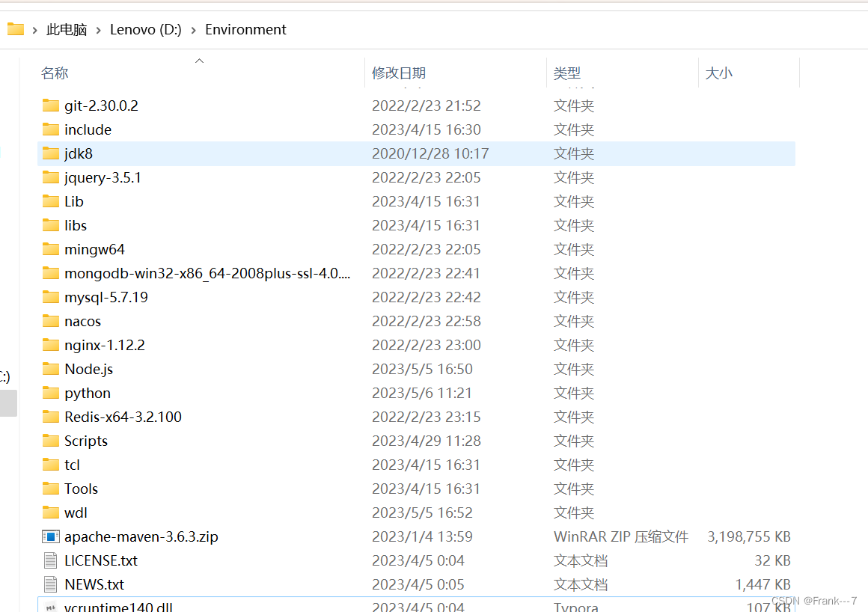868x612 pixels.
Task: Sort by 名称 column header
Action: (x=54, y=73)
